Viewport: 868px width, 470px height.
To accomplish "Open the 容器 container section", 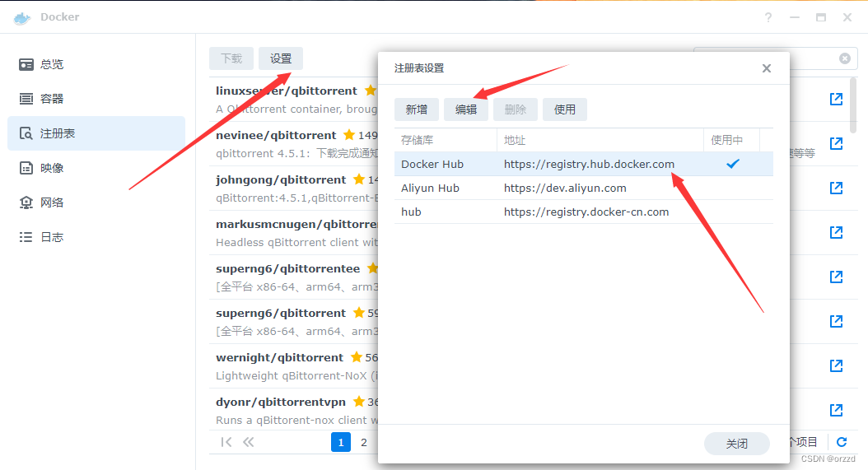I will click(96, 99).
